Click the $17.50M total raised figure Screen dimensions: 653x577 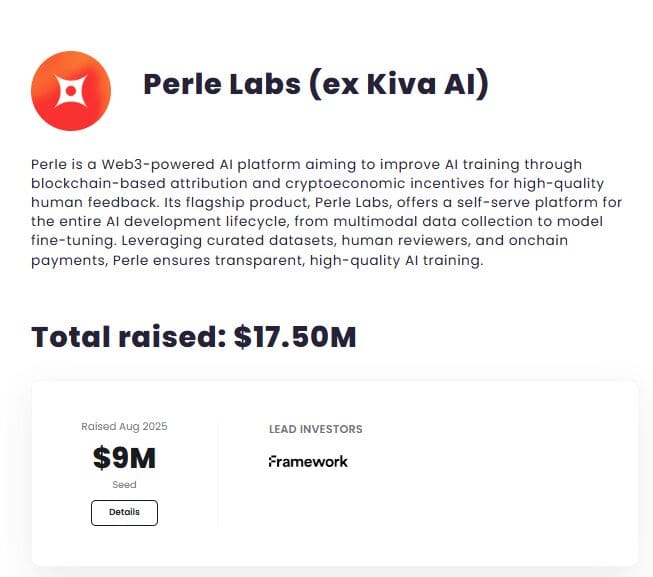pyautogui.click(x=295, y=336)
